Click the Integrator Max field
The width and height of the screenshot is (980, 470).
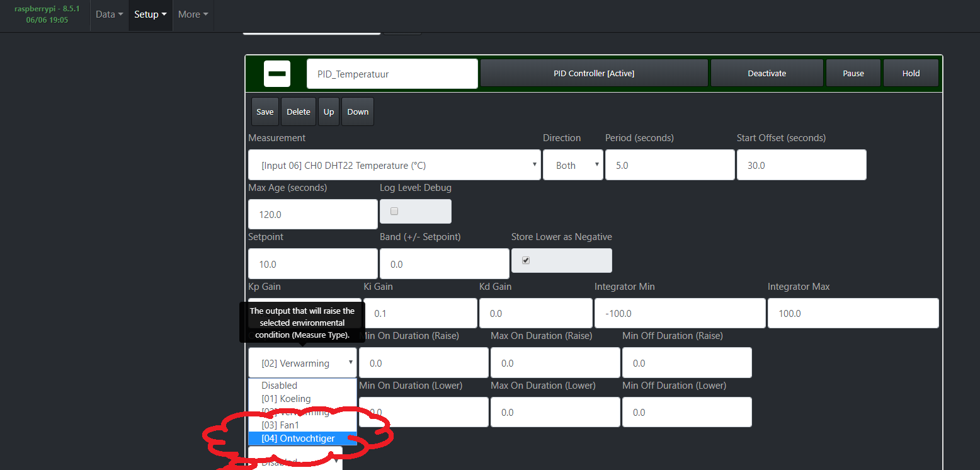click(x=853, y=313)
